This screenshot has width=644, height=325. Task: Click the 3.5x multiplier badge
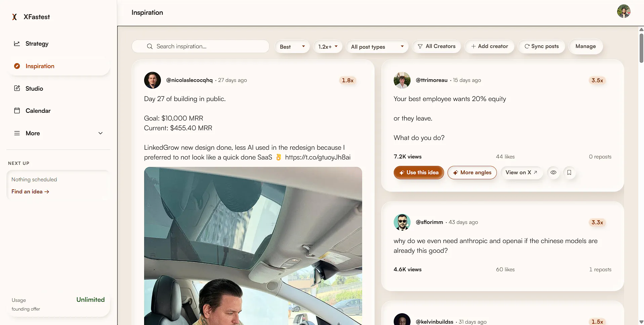pyautogui.click(x=597, y=80)
